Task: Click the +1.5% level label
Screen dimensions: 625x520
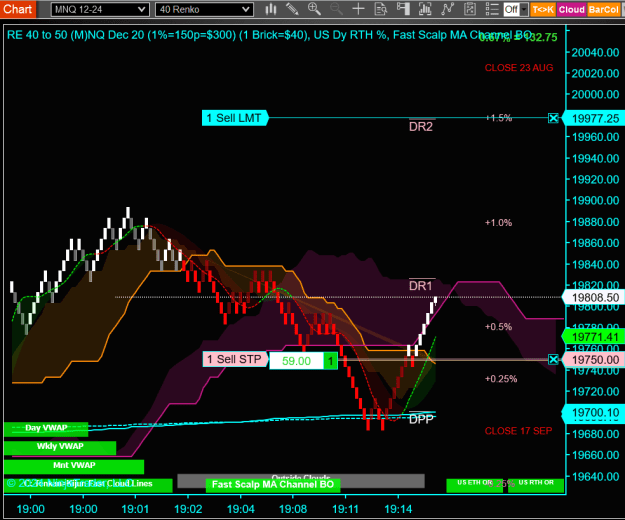Action: pos(499,118)
